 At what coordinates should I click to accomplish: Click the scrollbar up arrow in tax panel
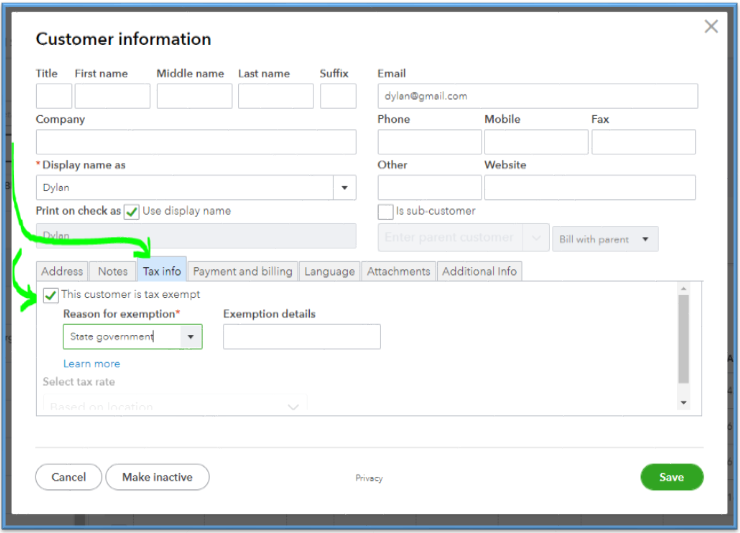coord(683,288)
